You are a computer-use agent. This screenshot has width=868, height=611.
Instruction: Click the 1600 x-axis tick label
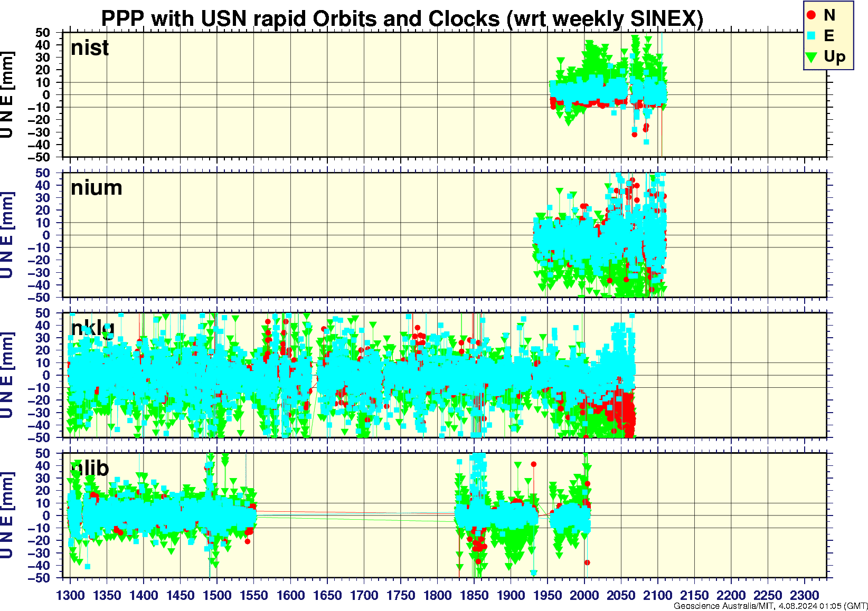coord(290,595)
